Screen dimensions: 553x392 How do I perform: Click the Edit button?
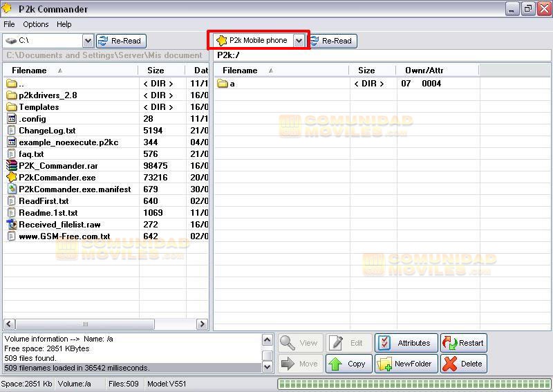(349, 343)
